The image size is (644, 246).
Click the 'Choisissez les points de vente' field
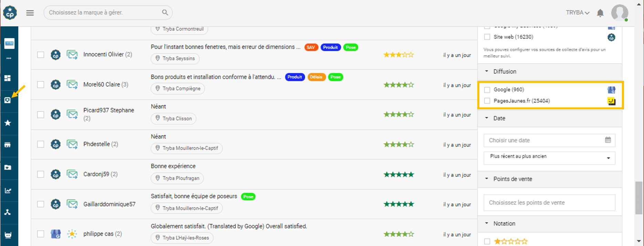(x=549, y=203)
